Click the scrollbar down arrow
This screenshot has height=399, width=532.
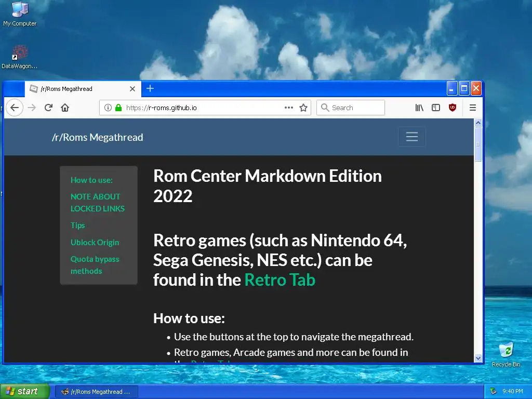point(478,358)
